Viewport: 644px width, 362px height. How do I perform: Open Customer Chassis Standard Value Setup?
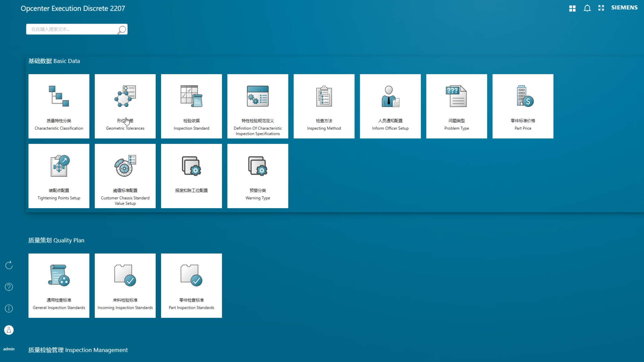pos(125,176)
